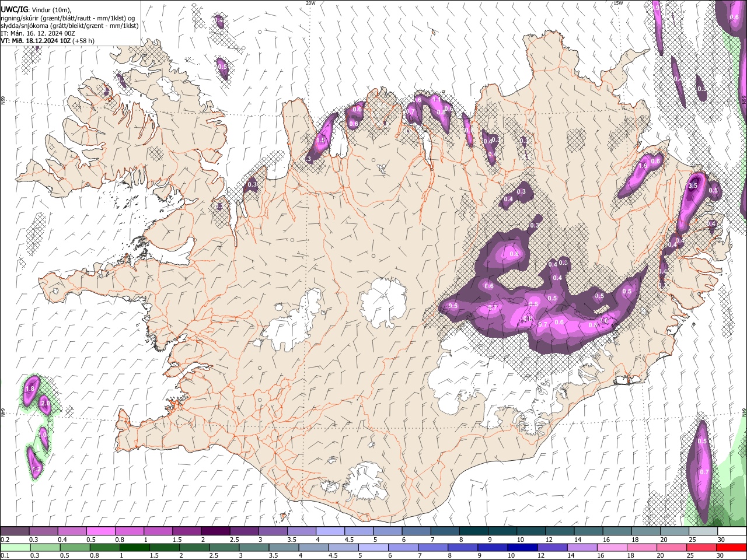
Task: Click the 'VT: Mið. 18.12.2024 10Z (+58 h)' line
Action: coord(47,41)
